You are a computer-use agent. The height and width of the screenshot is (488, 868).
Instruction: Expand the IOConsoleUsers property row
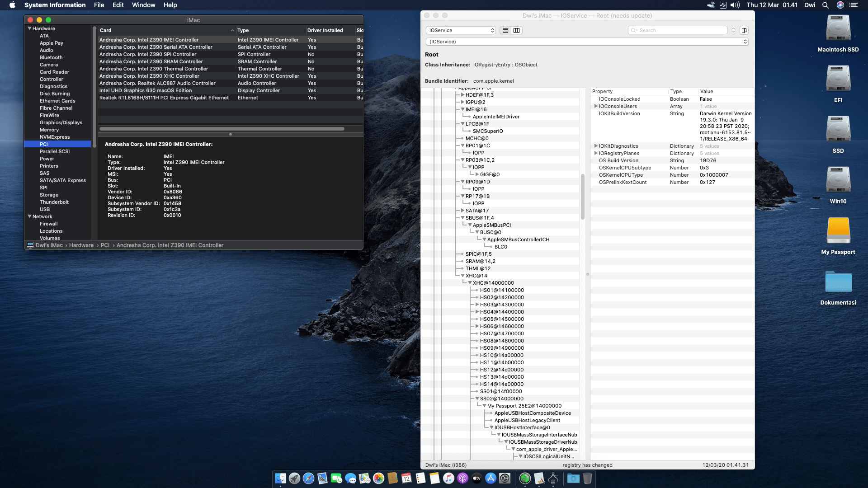pyautogui.click(x=596, y=106)
